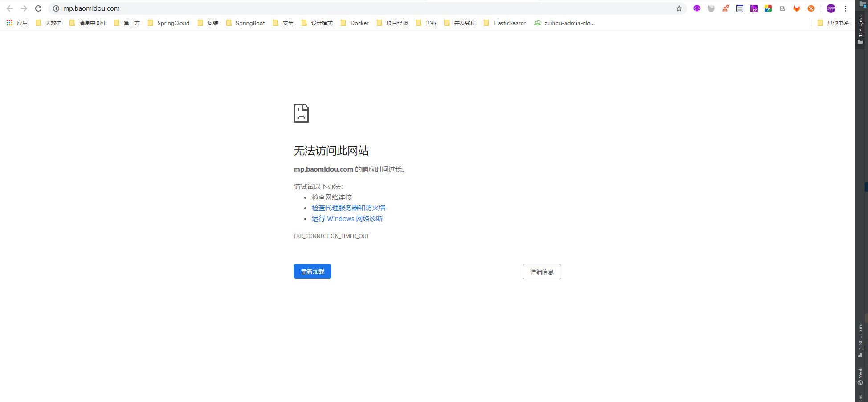This screenshot has height=402, width=868.
Task: Expand the 第三方 bookmark folder
Action: click(127, 23)
